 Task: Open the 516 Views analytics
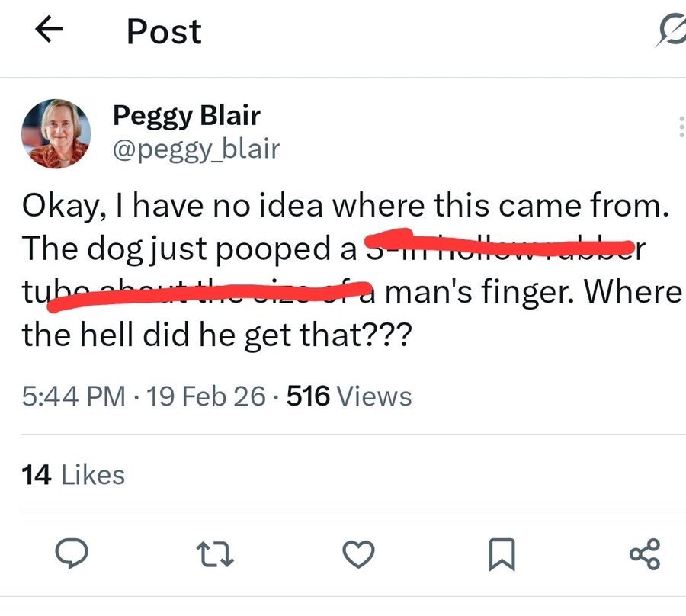click(x=349, y=396)
